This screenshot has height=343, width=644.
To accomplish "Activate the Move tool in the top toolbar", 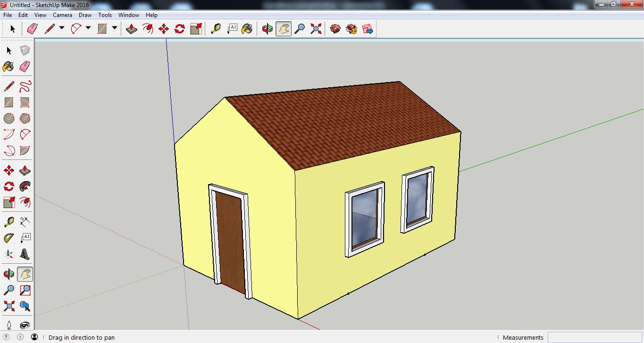I will pyautogui.click(x=164, y=29).
